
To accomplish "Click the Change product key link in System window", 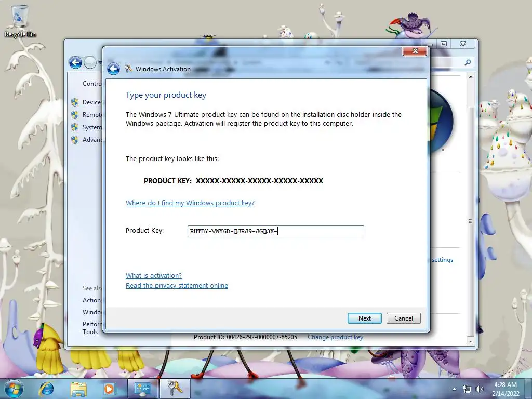I will coord(335,337).
